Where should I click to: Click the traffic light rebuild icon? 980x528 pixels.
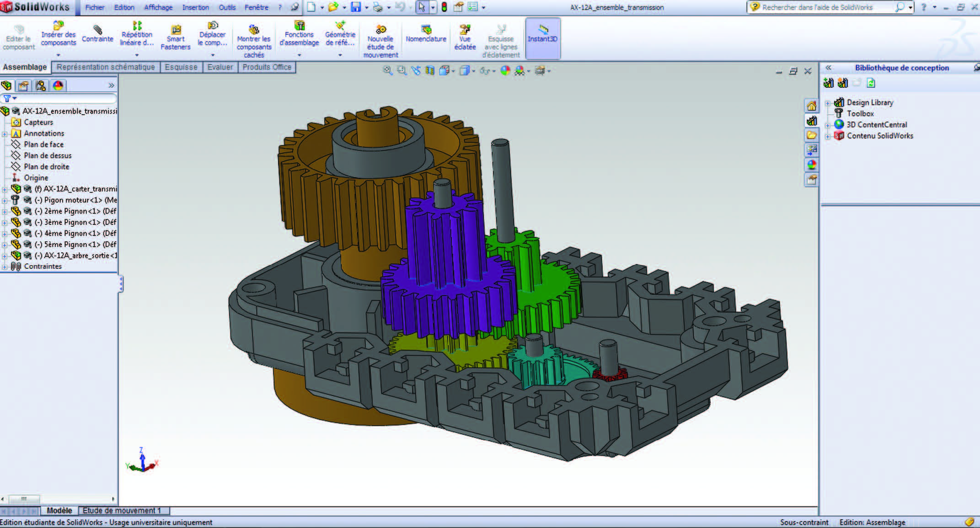pyautogui.click(x=444, y=7)
